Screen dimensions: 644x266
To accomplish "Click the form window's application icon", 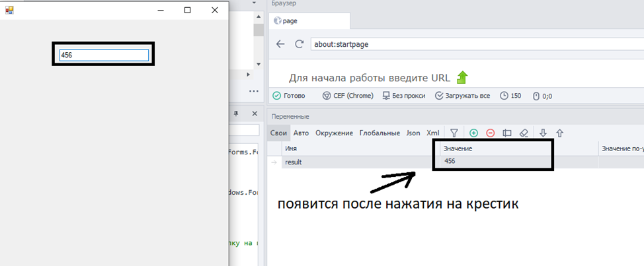I will 9,11.
